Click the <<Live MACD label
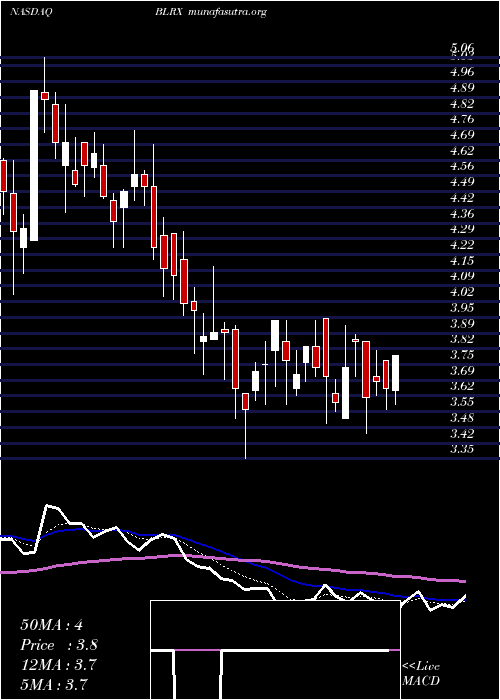The image size is (500, 700). [421, 674]
